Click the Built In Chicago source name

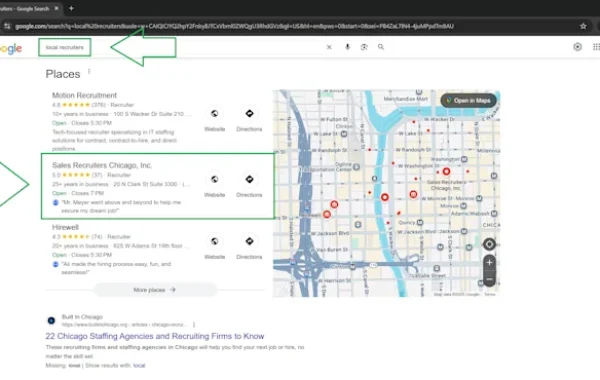point(82,317)
